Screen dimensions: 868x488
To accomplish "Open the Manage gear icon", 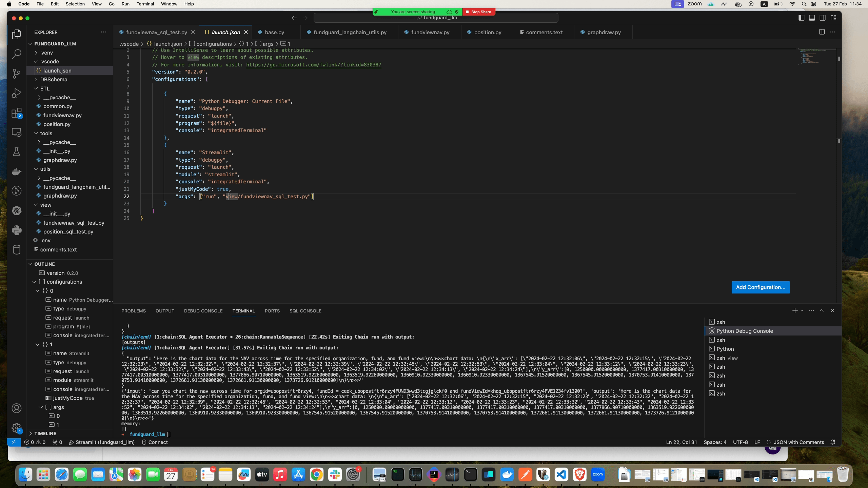I will click(16, 428).
